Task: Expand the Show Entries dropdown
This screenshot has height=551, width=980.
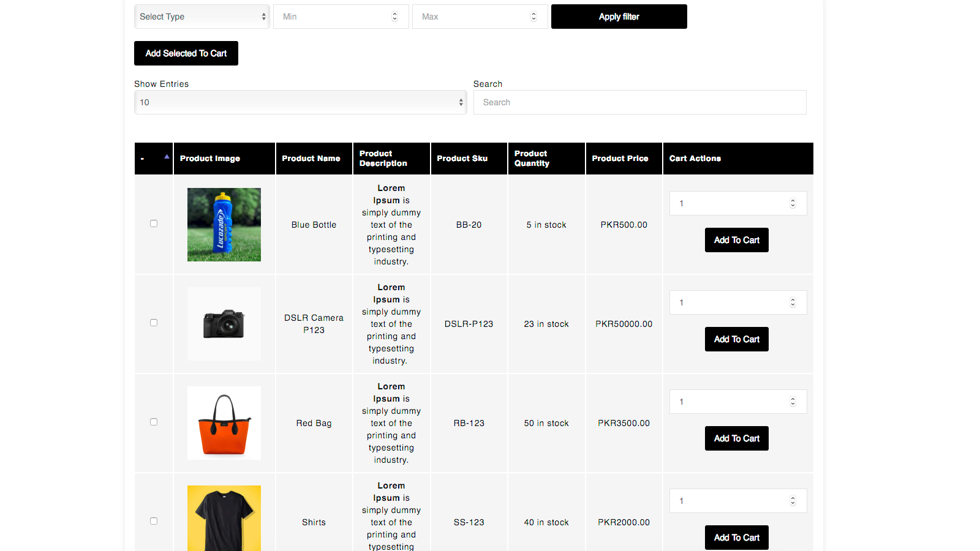Action: point(300,102)
